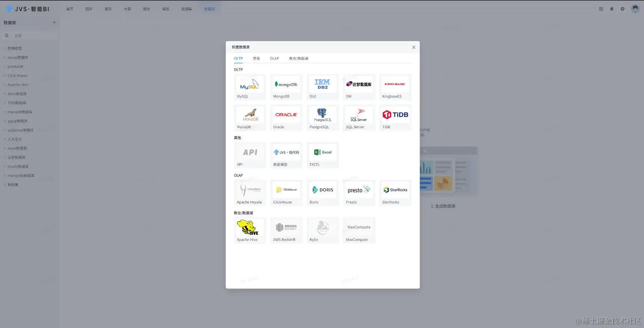
Task: Choose the JVS 数据模型 data source card
Action: coord(286,155)
